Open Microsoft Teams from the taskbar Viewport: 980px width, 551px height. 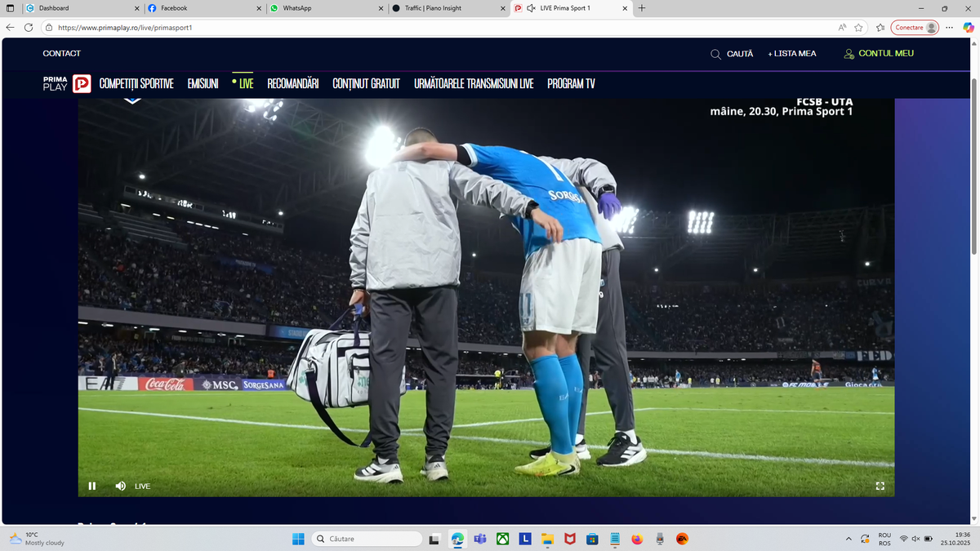[x=480, y=538]
